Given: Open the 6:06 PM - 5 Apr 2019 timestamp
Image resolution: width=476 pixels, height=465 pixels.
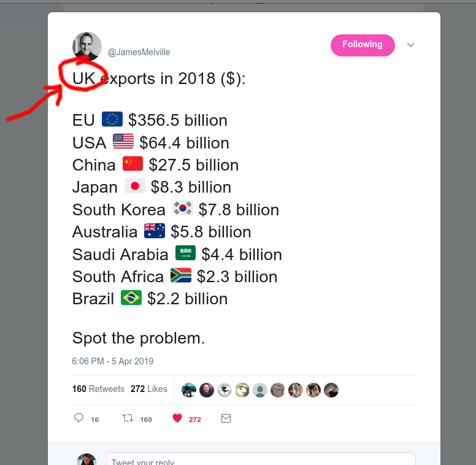Looking at the screenshot, I should 113,361.
